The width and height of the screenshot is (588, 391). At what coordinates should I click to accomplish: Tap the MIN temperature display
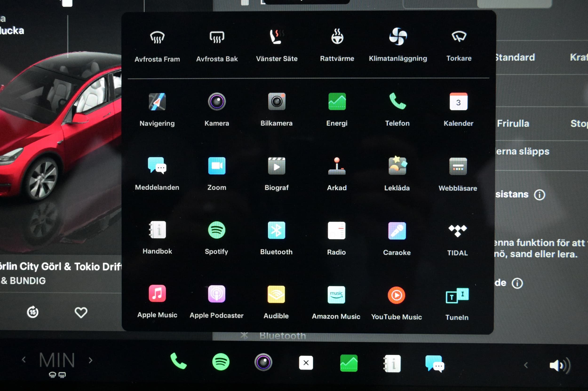[57, 360]
